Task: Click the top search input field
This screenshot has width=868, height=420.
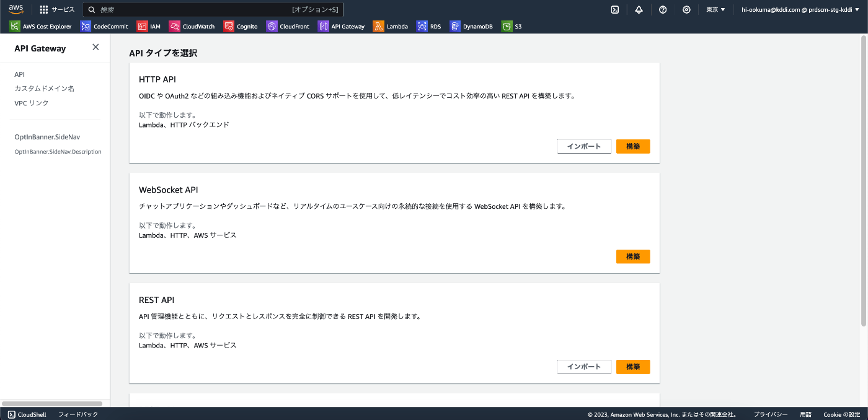Action: pyautogui.click(x=213, y=10)
